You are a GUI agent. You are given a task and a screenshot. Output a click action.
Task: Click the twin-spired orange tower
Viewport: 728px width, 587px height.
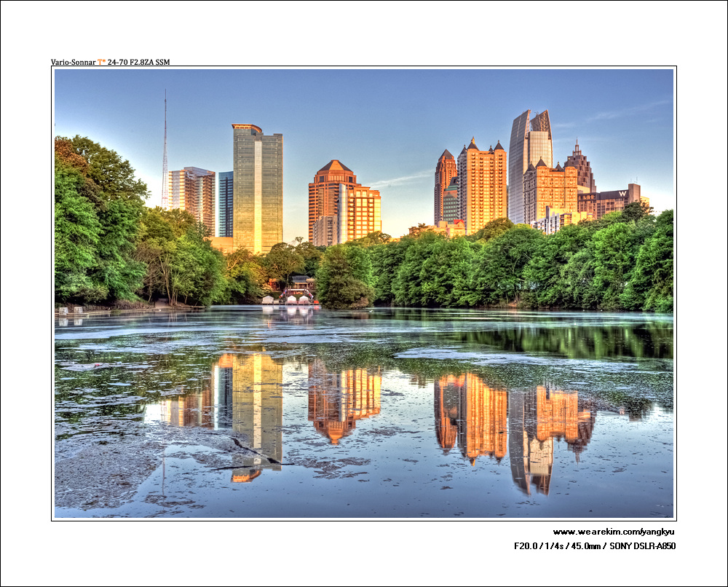(482, 186)
